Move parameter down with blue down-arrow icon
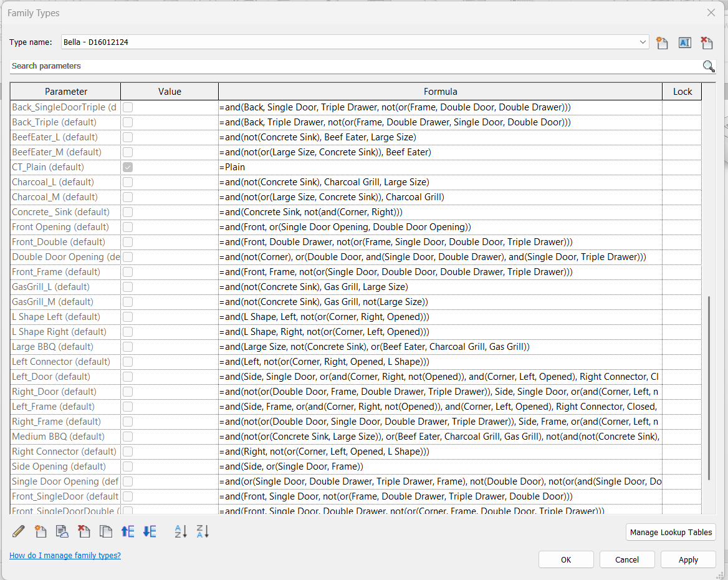728x580 pixels. pos(150,531)
